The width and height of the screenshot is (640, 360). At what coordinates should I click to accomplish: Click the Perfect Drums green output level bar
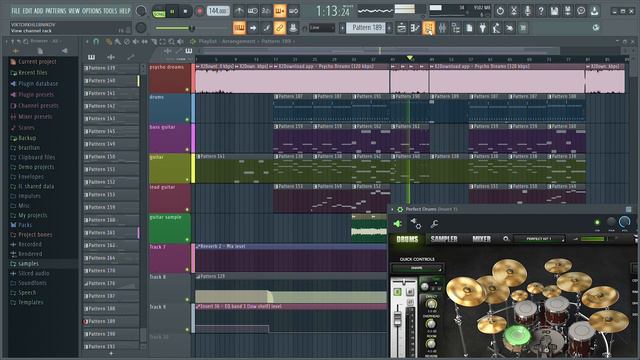point(592,239)
